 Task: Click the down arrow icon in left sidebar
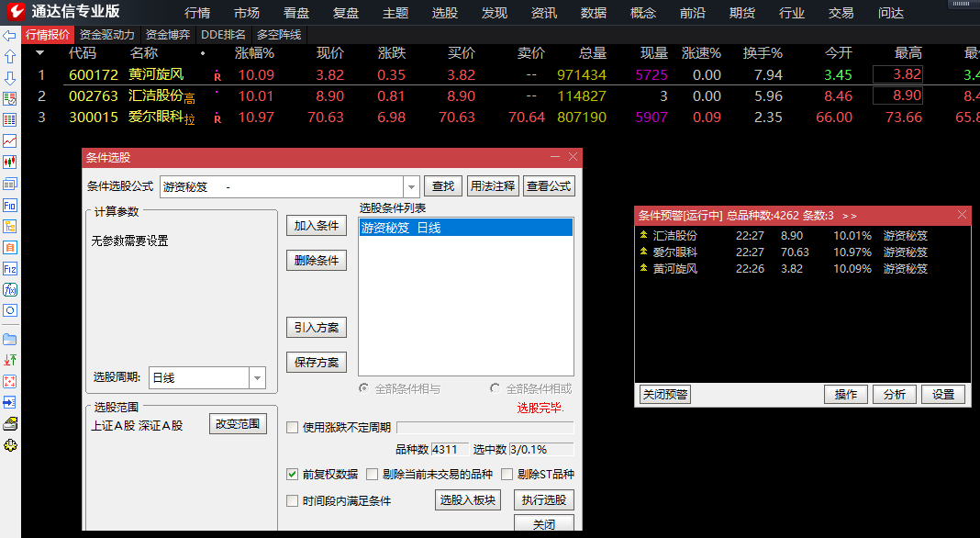(x=9, y=78)
